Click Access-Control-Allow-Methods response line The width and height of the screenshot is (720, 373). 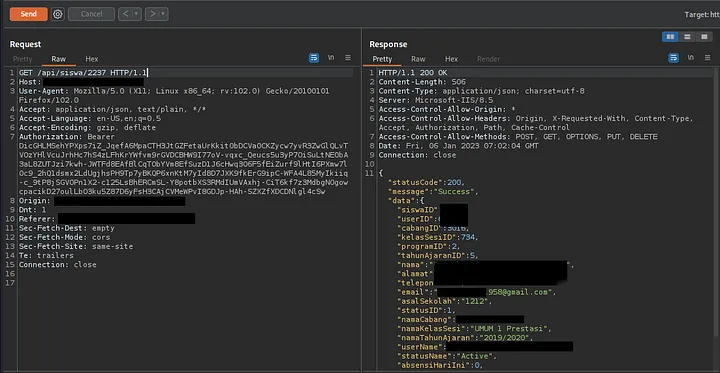518,137
